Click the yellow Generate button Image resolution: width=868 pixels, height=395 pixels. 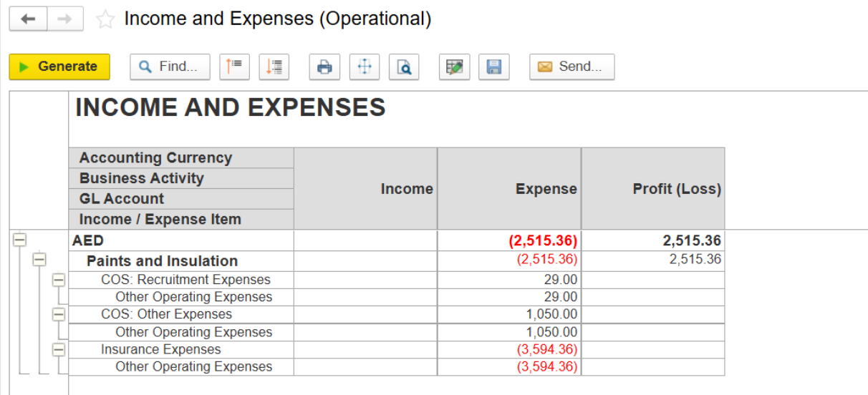pos(59,67)
